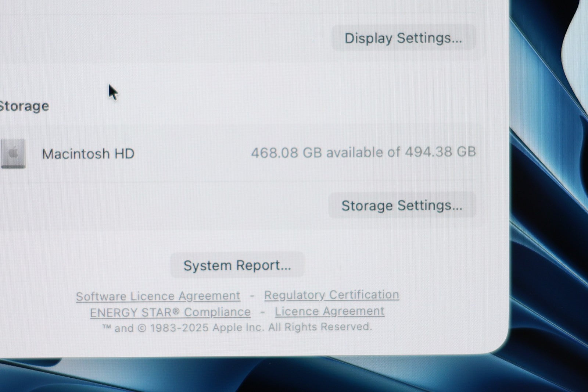Click the Storage section heading

24,106
